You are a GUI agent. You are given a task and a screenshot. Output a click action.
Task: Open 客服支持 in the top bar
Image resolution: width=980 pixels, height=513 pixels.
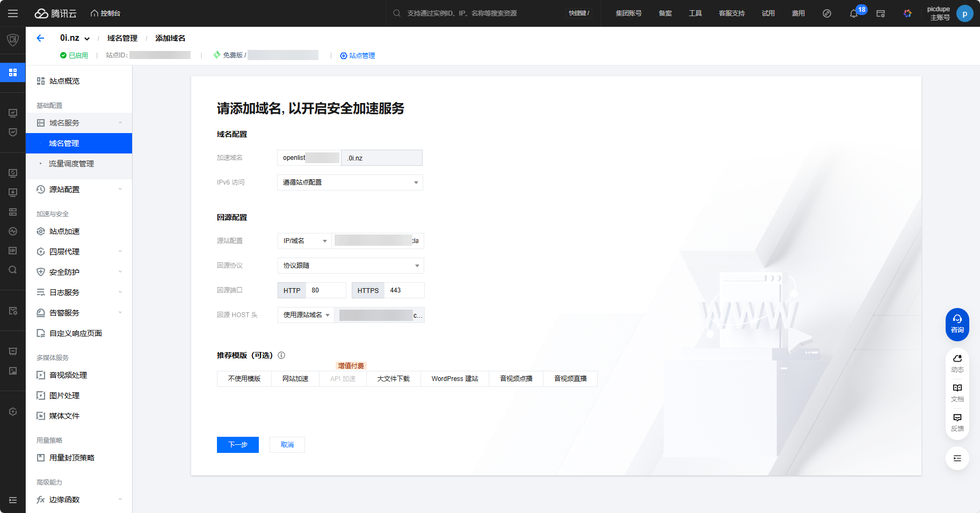pos(732,13)
